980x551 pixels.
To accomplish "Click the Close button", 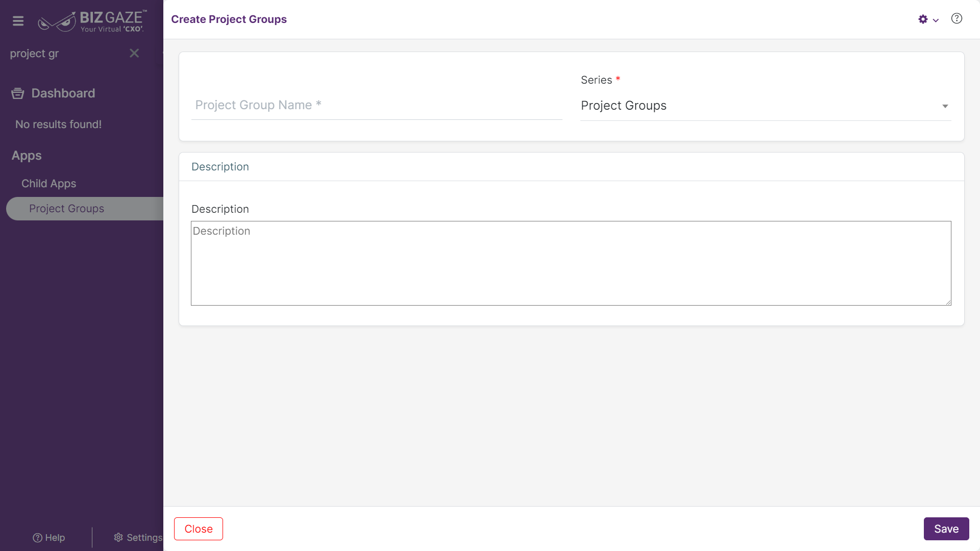I will (x=199, y=529).
